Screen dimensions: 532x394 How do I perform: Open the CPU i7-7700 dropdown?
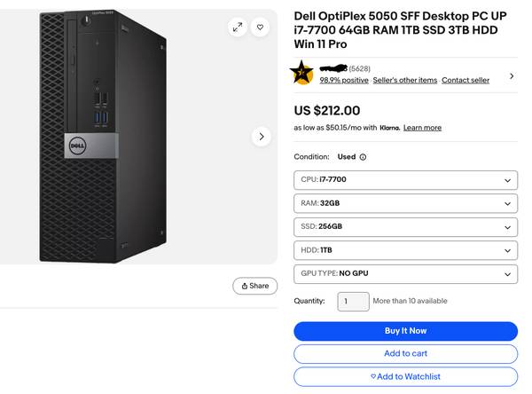pyautogui.click(x=405, y=180)
